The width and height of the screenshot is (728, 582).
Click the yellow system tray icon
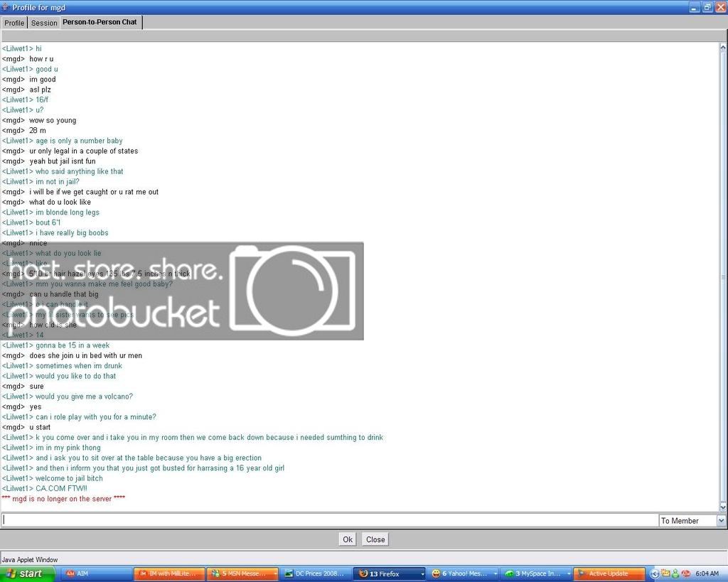coord(665,573)
